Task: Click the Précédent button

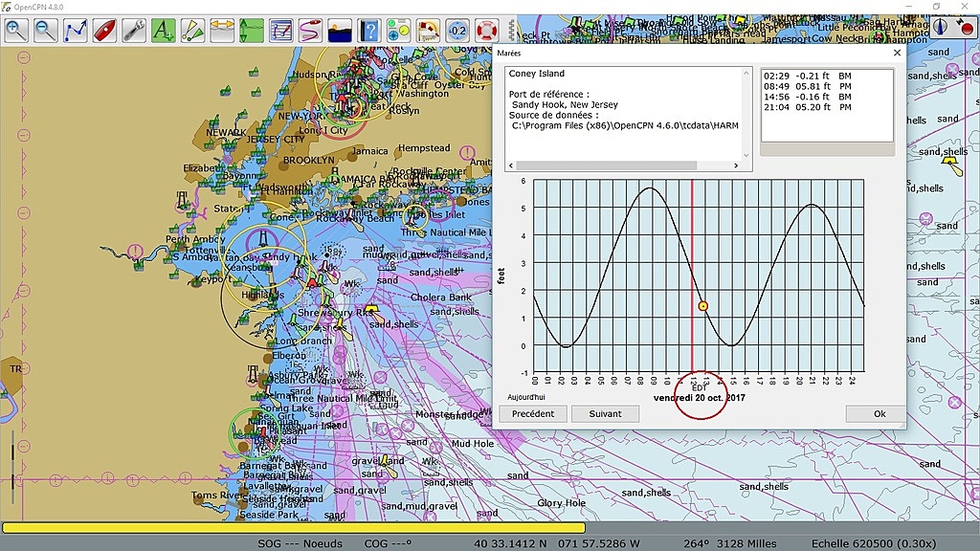Action: point(532,413)
